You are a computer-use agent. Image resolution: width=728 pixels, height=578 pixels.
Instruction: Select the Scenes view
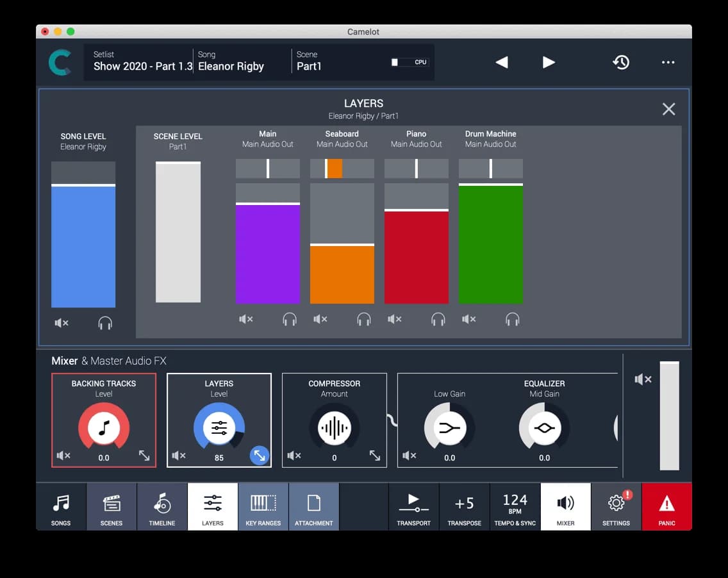pyautogui.click(x=111, y=506)
